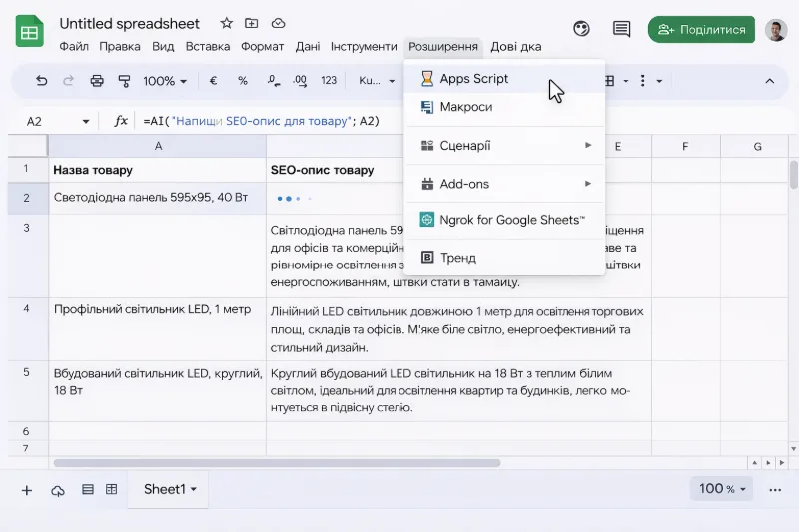Open the font dropdown labeled Ku...
This screenshot has height=532, width=799.
point(377,81)
